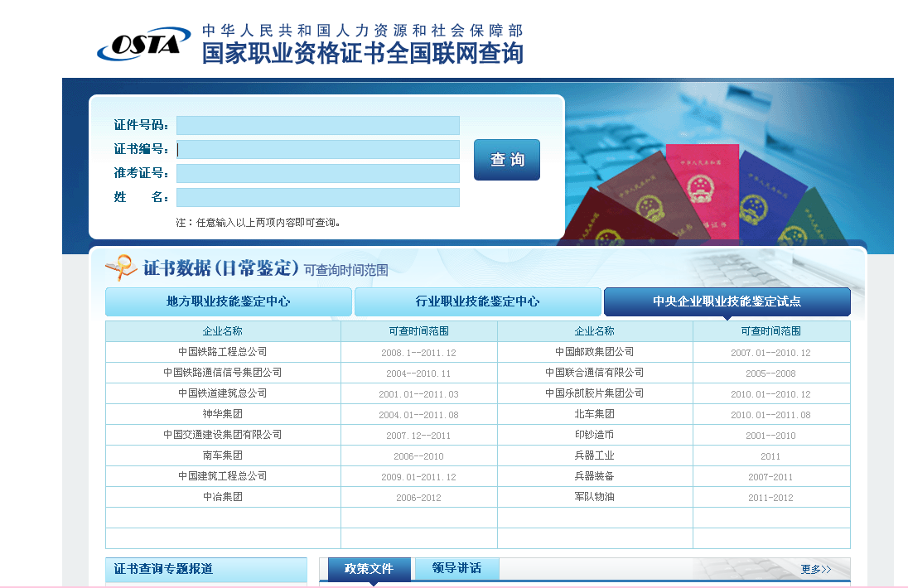Click the 姓名 input field

click(317, 197)
